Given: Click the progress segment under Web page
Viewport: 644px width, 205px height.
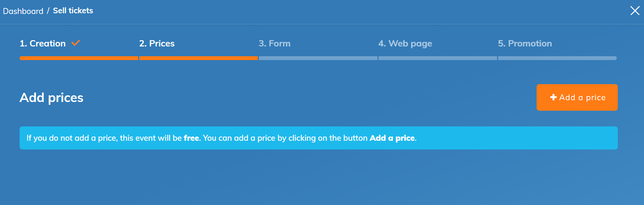Looking at the screenshot, I should 438,58.
